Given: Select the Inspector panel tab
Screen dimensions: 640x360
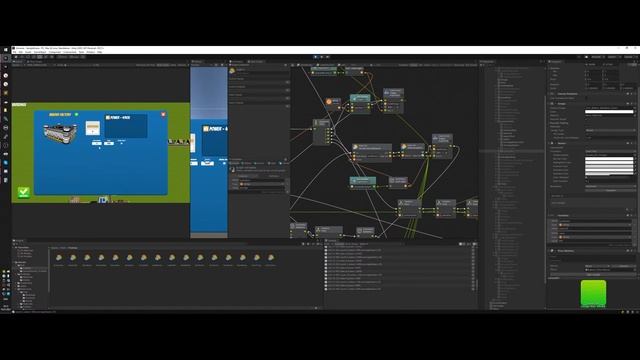Looking at the screenshot, I should click(556, 62).
